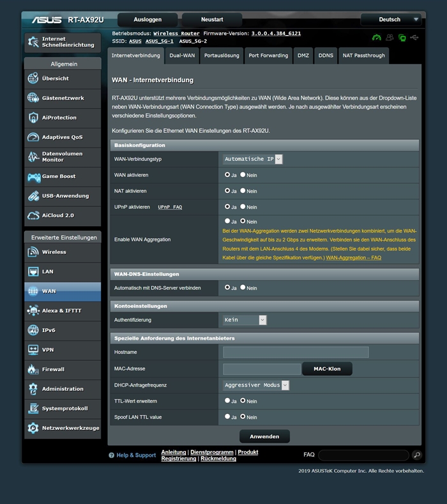
Task: Click USB status icon in header
Action: pos(414,38)
